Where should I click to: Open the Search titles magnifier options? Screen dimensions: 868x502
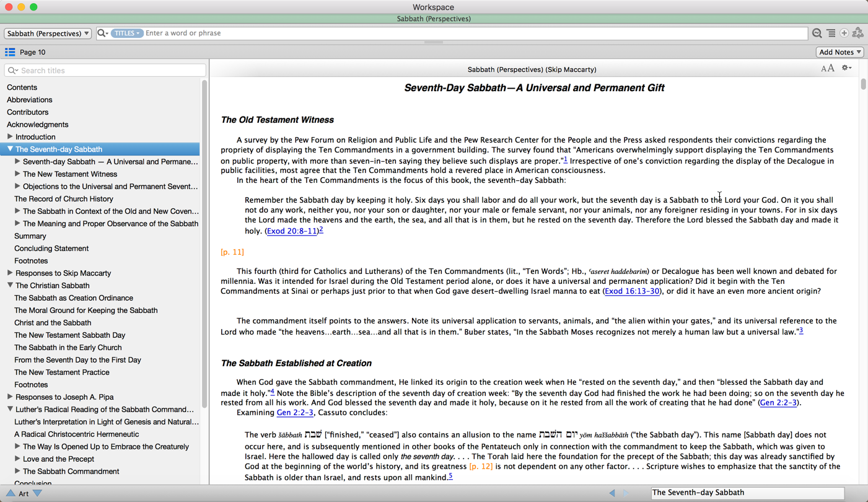[12, 71]
